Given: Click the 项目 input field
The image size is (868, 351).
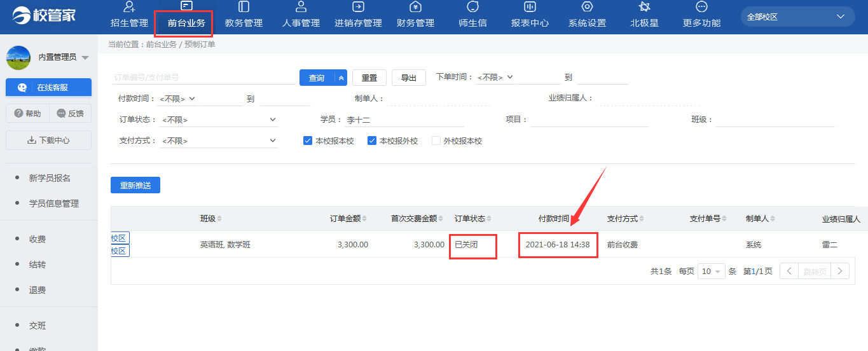Looking at the screenshot, I should pyautogui.click(x=589, y=120).
